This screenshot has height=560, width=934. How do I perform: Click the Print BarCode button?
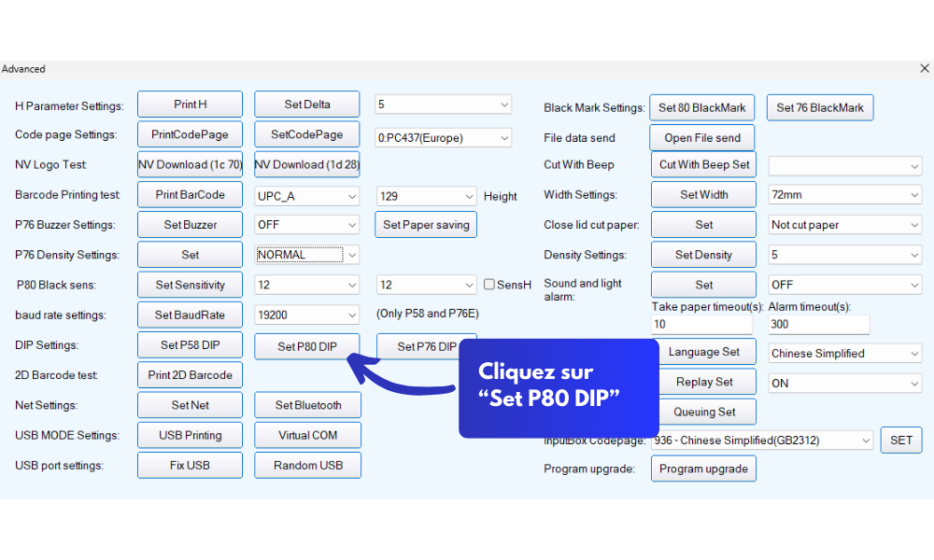click(190, 195)
